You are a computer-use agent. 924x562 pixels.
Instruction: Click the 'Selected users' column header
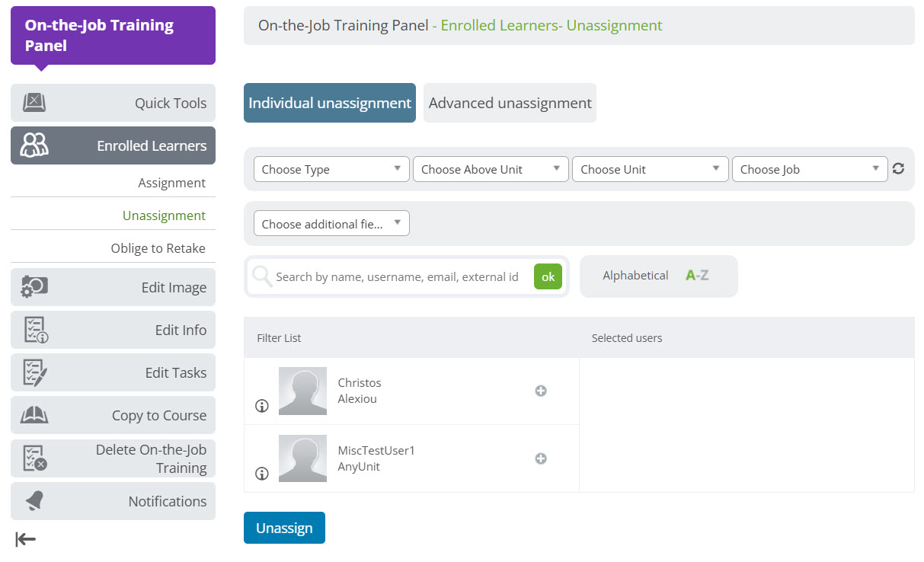tap(627, 337)
